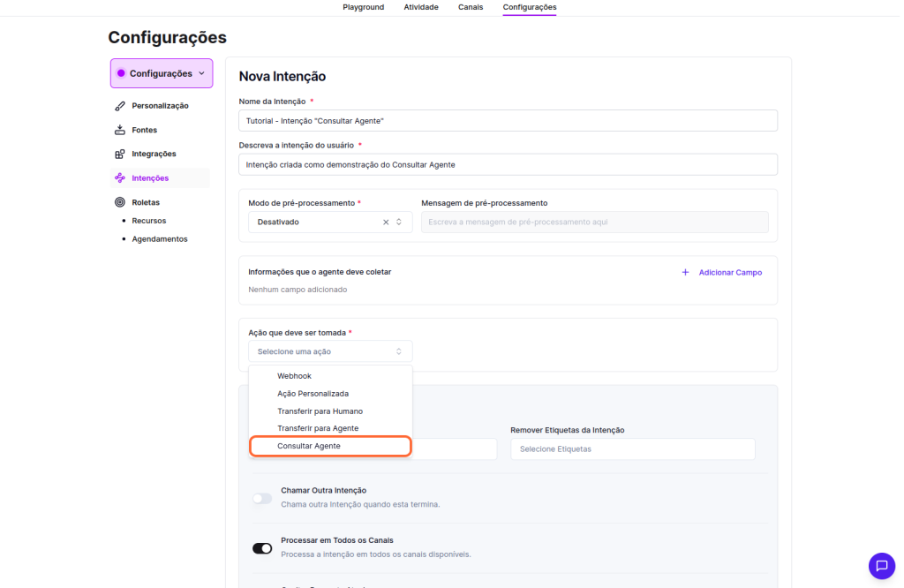Enable the Chamar Outra Intenção toggle

click(x=262, y=498)
